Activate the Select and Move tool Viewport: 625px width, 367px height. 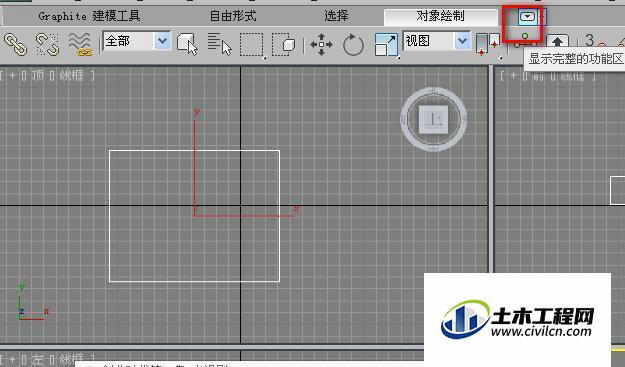[321, 44]
